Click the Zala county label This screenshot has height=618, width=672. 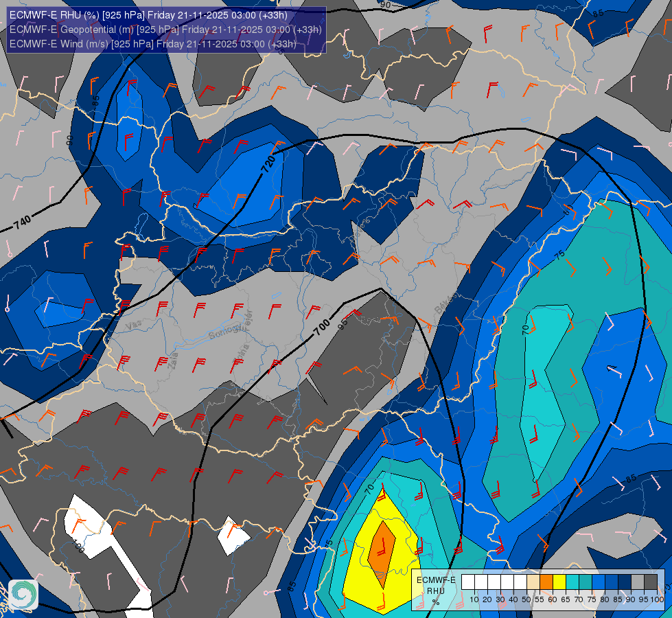pos(174,360)
